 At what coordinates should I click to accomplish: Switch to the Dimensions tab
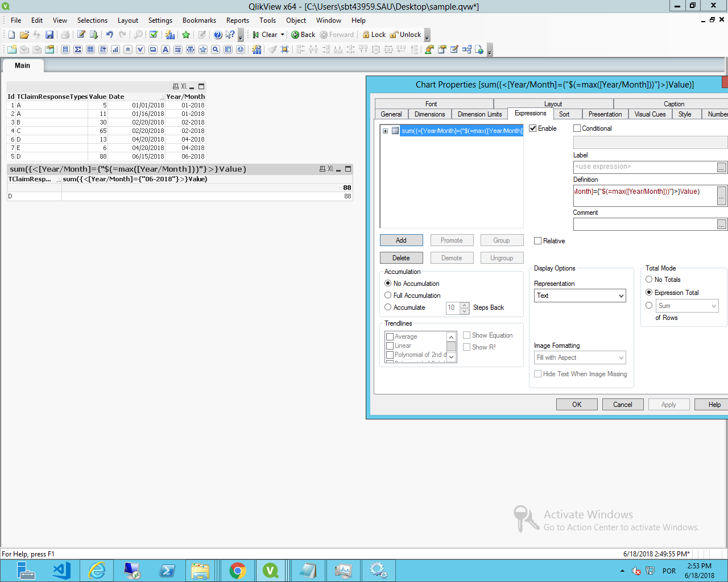pos(429,114)
